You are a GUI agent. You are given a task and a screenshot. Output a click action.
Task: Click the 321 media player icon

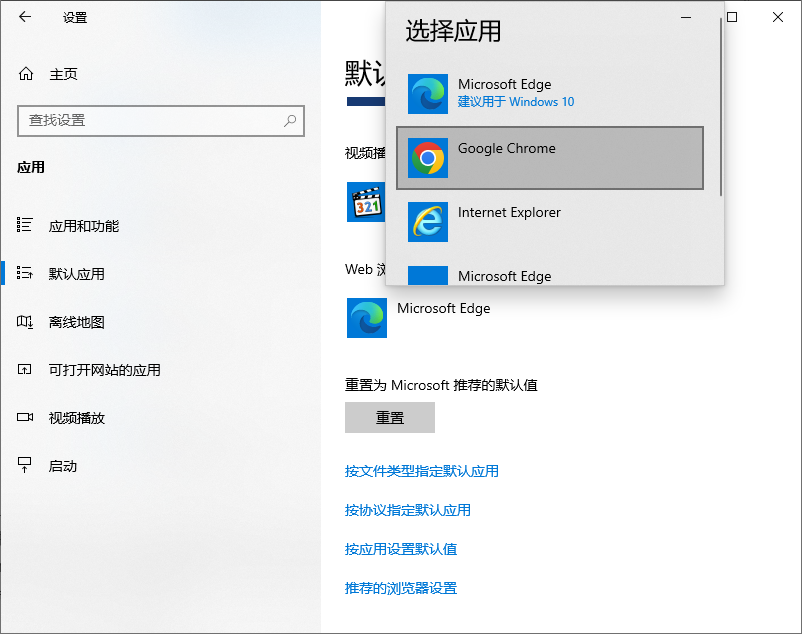tap(366, 203)
